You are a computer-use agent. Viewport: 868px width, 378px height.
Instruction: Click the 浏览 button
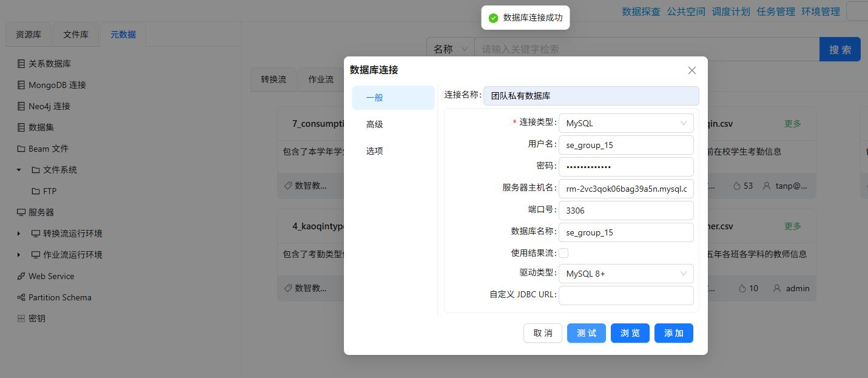(630, 333)
